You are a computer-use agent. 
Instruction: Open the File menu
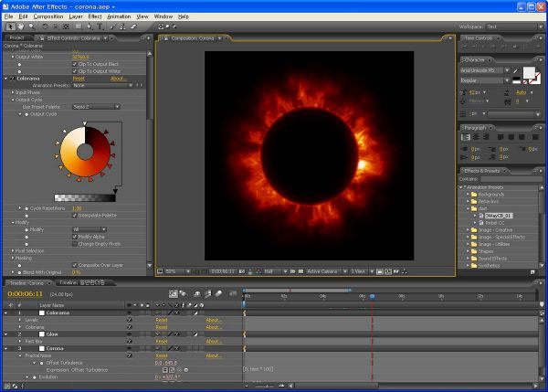click(9, 16)
